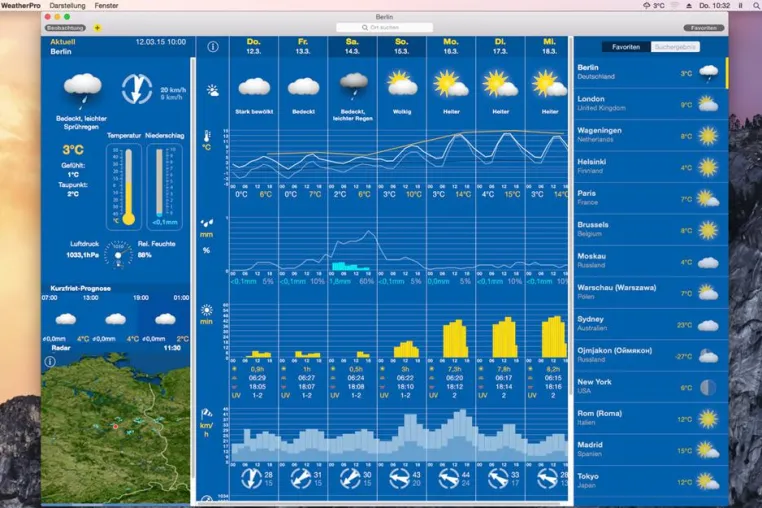Select London in favorites list
The width and height of the screenshot is (762, 508).
(x=651, y=104)
